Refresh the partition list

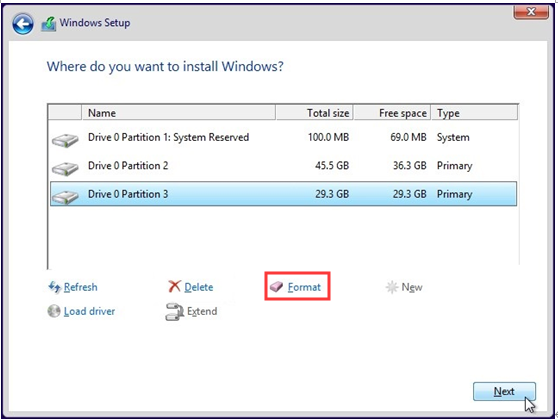point(80,287)
